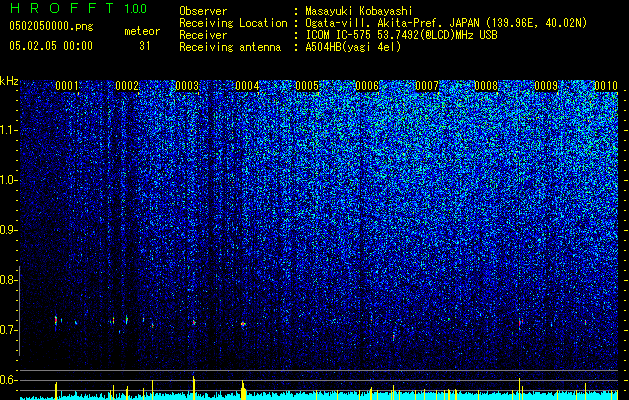Click the 1.1 frequency axis label
Image resolution: width=629 pixels, height=400 pixels.
[x=9, y=130]
